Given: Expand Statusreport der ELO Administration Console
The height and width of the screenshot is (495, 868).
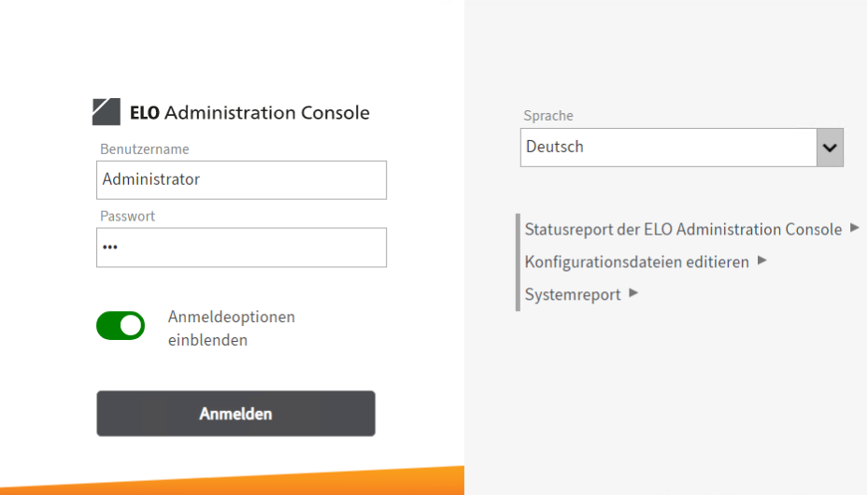Looking at the screenshot, I should coord(683,230).
